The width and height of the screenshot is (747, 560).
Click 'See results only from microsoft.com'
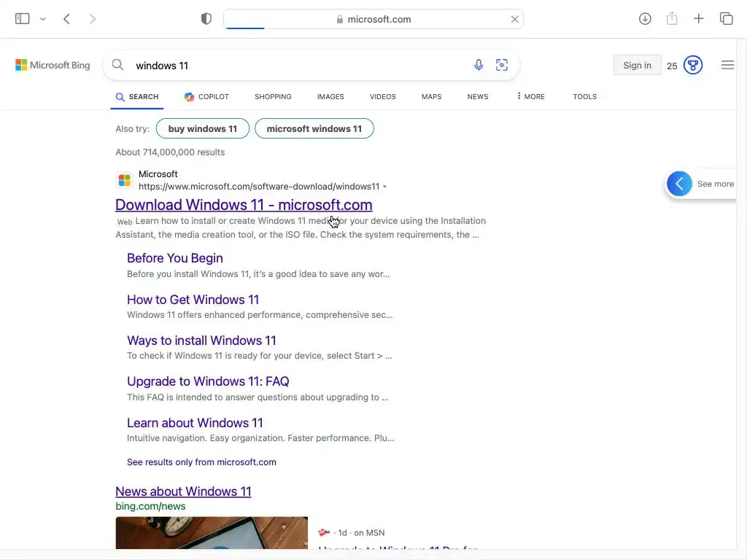click(x=201, y=462)
